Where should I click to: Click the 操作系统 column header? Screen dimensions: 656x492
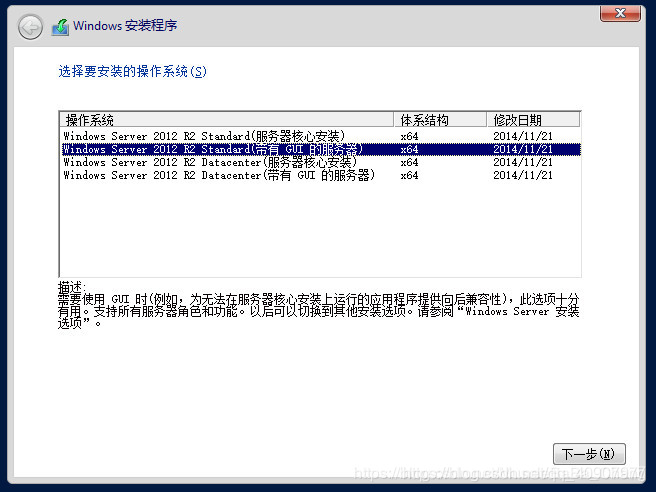(227, 120)
